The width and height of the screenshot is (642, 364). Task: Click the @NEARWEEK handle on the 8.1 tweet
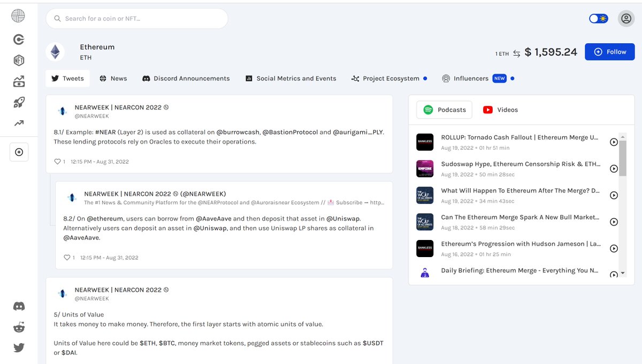tap(92, 116)
